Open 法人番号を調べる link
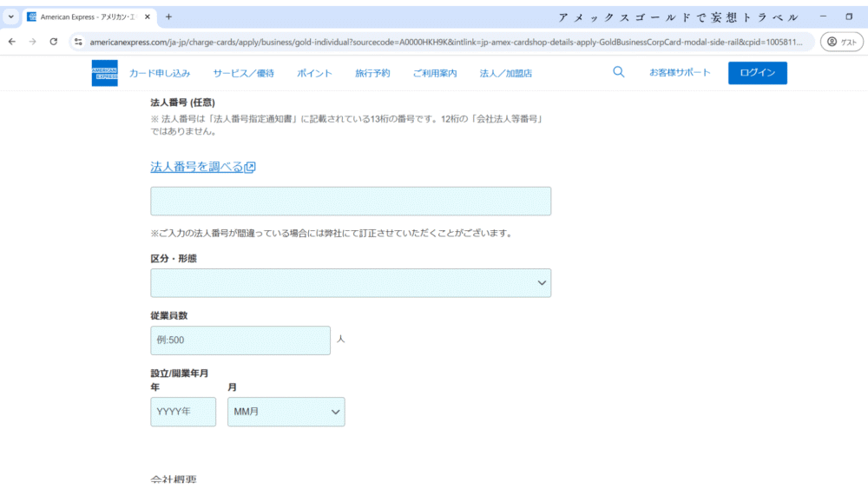Viewport: 868px width, 489px height. [x=202, y=167]
